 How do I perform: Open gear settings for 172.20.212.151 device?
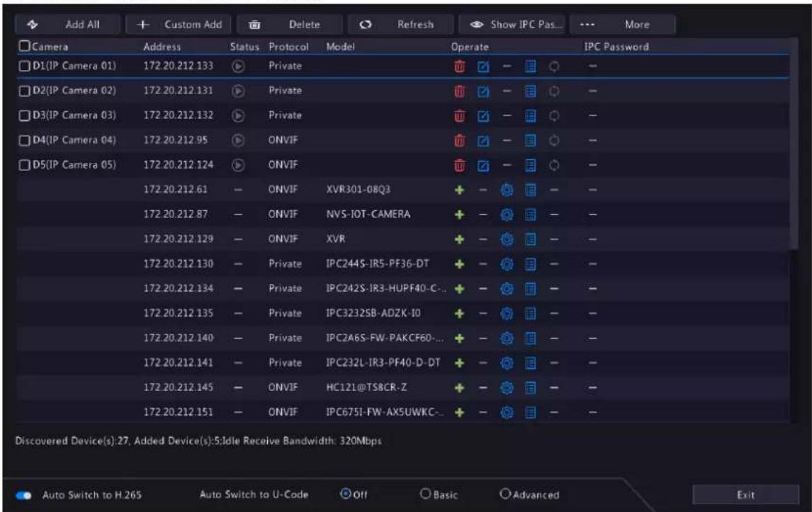507,413
